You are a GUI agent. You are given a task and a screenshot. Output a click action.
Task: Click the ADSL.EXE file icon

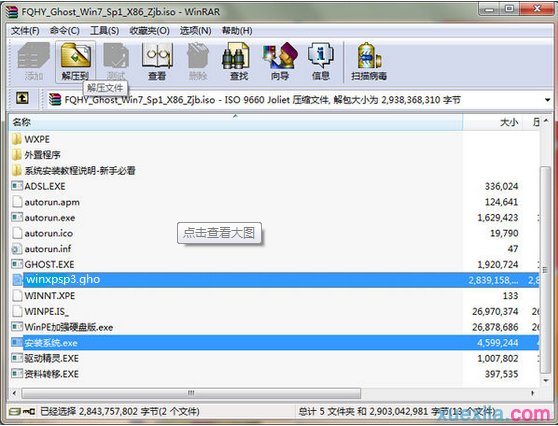coord(17,186)
